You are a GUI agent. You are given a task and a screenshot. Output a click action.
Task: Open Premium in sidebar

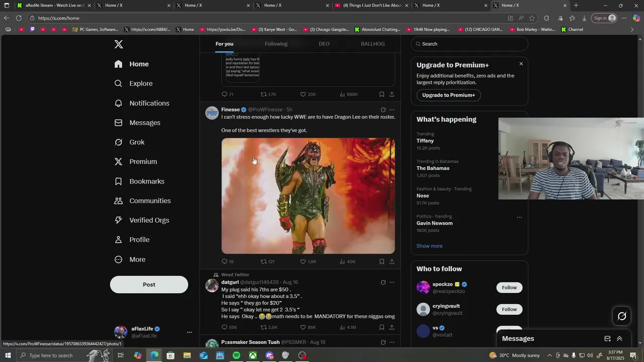coord(136,161)
